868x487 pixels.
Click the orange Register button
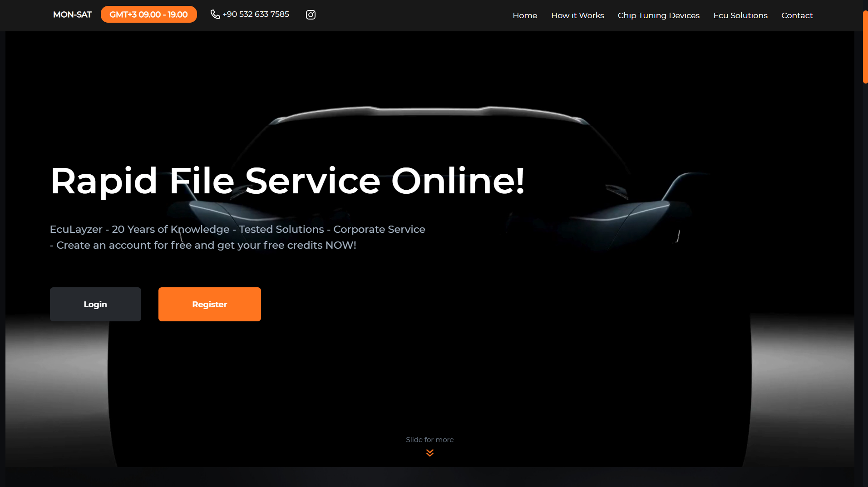point(209,304)
